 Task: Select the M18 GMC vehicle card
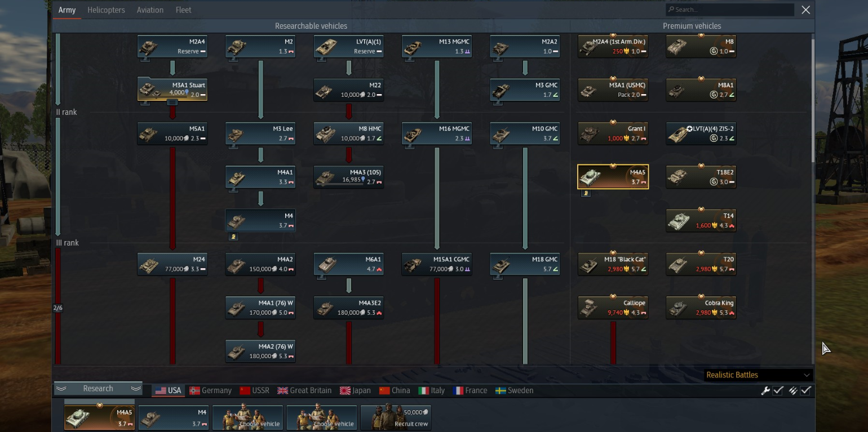pyautogui.click(x=525, y=264)
